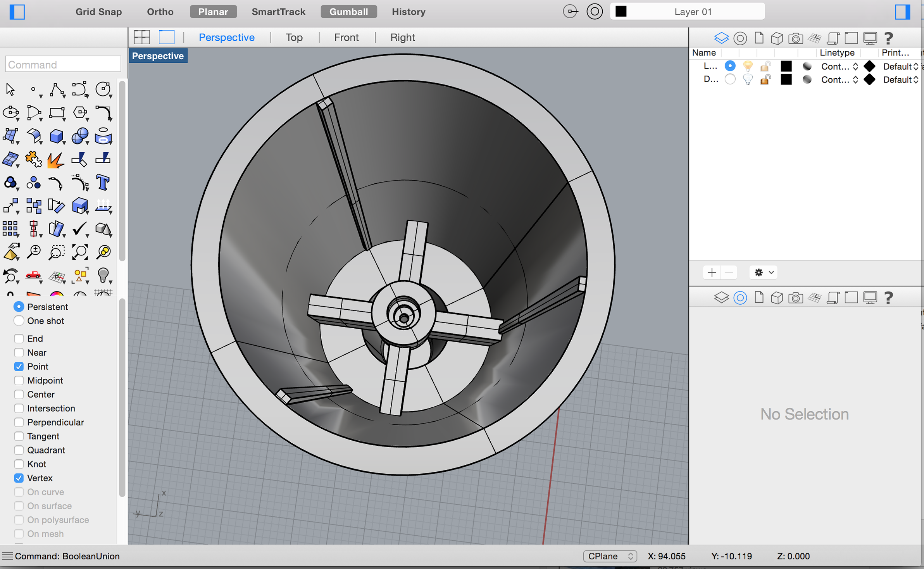Choose the Fillet curves tool
Image resolution: width=924 pixels, height=569 pixels.
click(103, 113)
